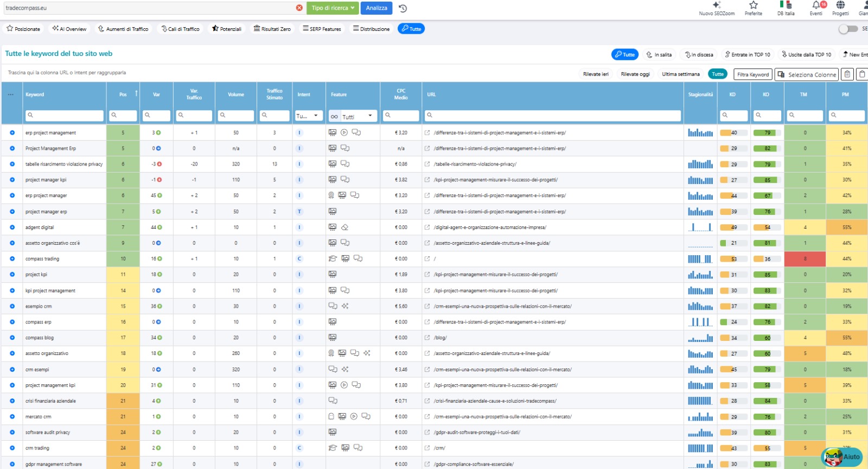Click the URL column search field

(x=553, y=116)
